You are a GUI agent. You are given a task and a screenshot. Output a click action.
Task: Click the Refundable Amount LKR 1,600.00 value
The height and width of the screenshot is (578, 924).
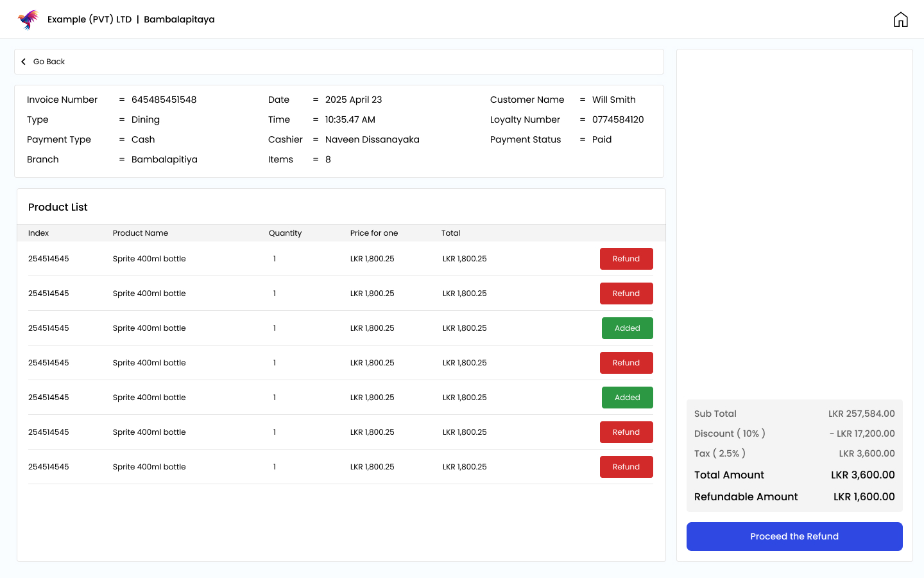point(864,496)
